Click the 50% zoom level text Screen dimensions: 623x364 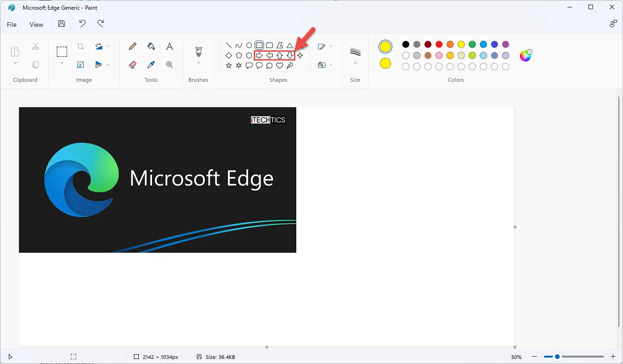coord(516,357)
